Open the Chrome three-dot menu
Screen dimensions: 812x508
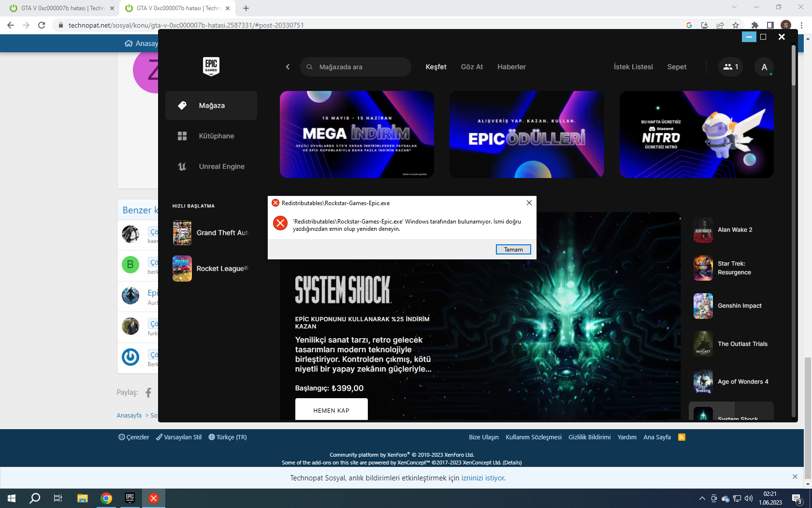click(802, 25)
